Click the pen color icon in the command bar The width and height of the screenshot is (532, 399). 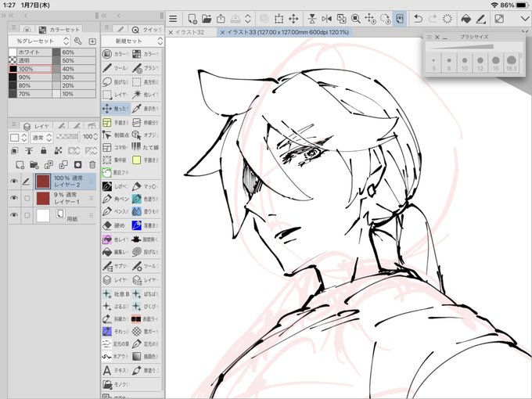pyautogui.click(x=480, y=19)
